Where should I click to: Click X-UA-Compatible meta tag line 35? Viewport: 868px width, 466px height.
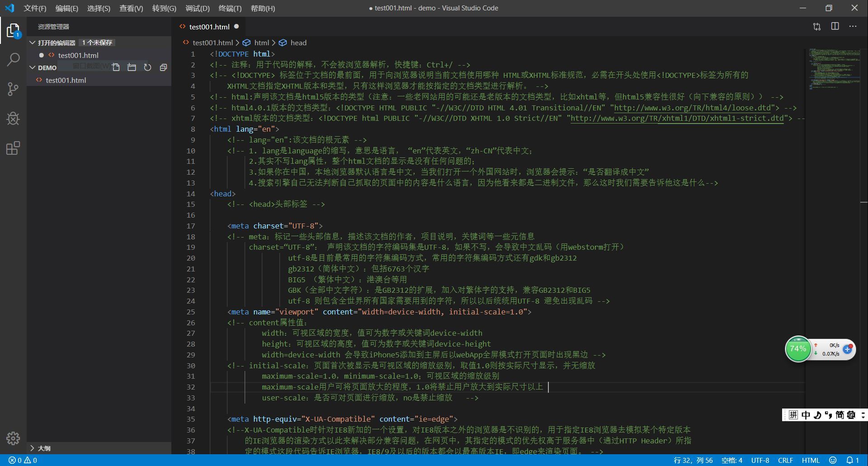(x=342, y=419)
